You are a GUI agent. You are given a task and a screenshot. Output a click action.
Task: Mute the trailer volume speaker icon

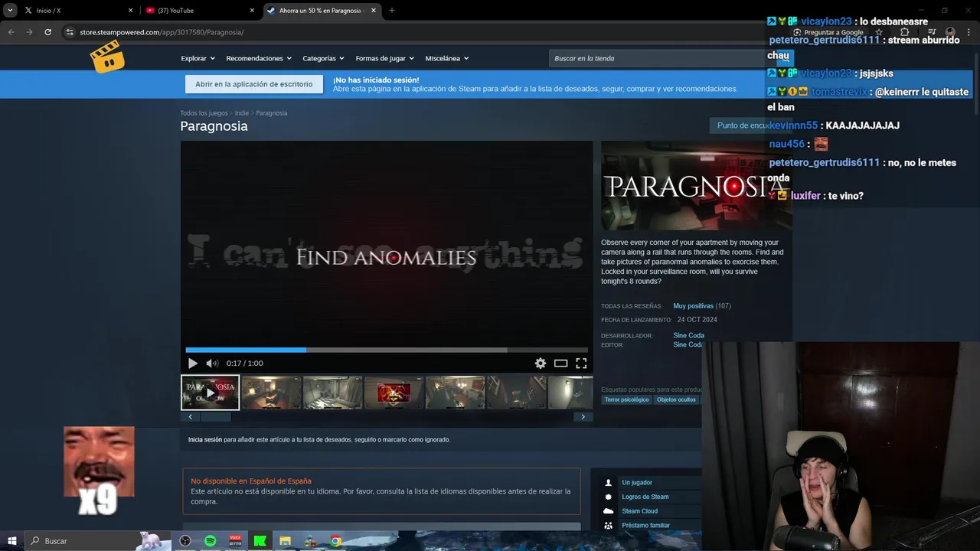tap(212, 364)
